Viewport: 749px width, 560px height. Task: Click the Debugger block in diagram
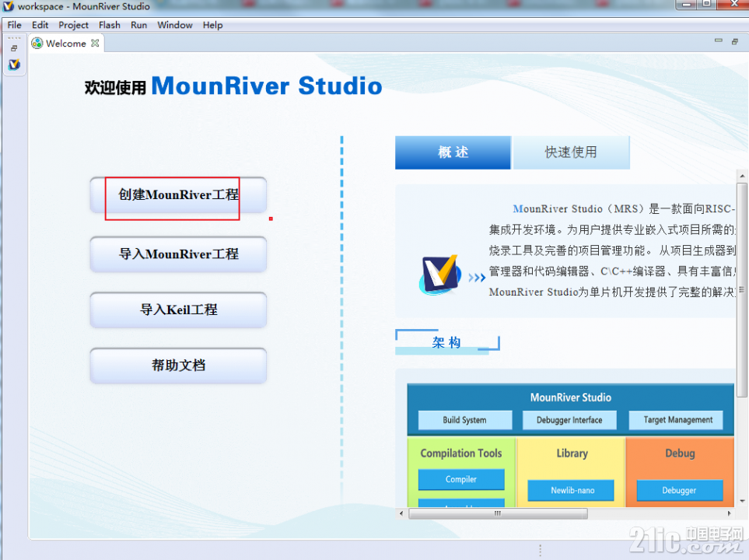pyautogui.click(x=679, y=490)
